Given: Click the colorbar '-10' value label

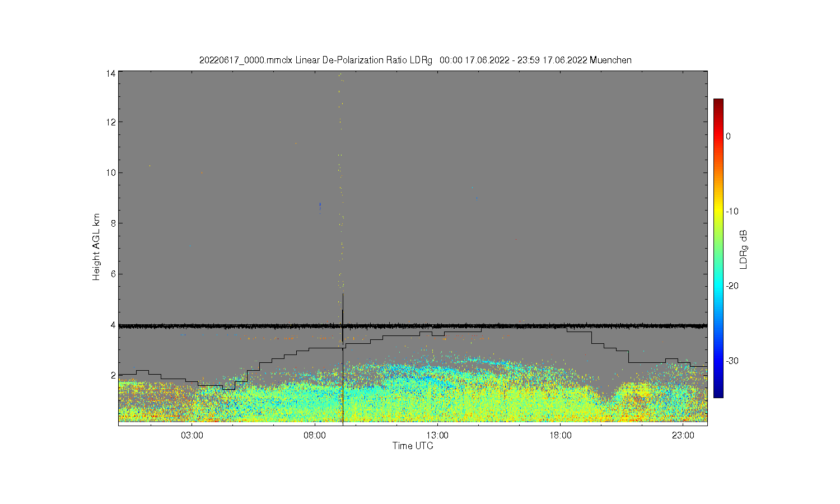Looking at the screenshot, I should [732, 211].
